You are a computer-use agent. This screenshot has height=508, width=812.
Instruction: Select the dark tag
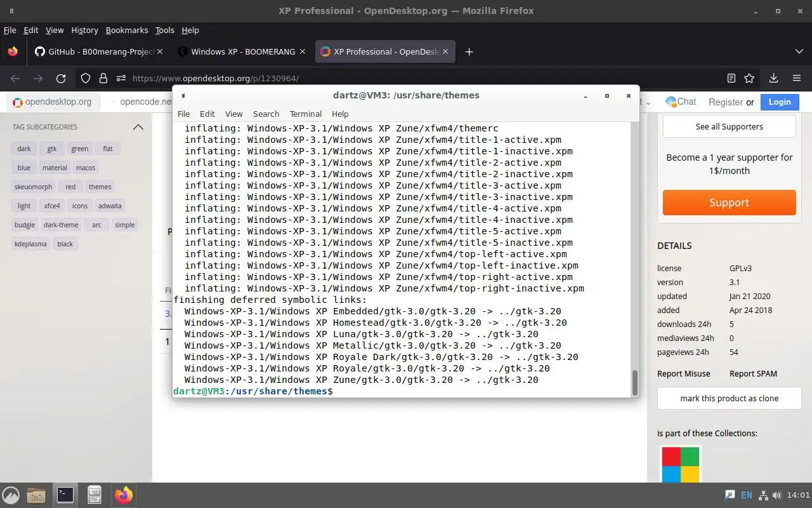[x=24, y=149]
